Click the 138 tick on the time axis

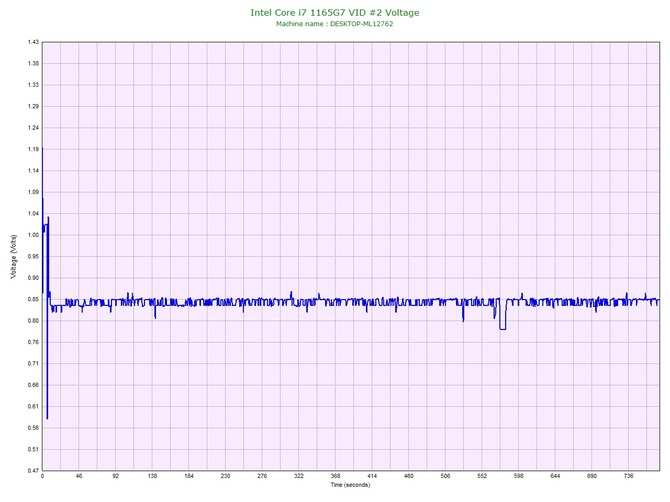(x=152, y=476)
